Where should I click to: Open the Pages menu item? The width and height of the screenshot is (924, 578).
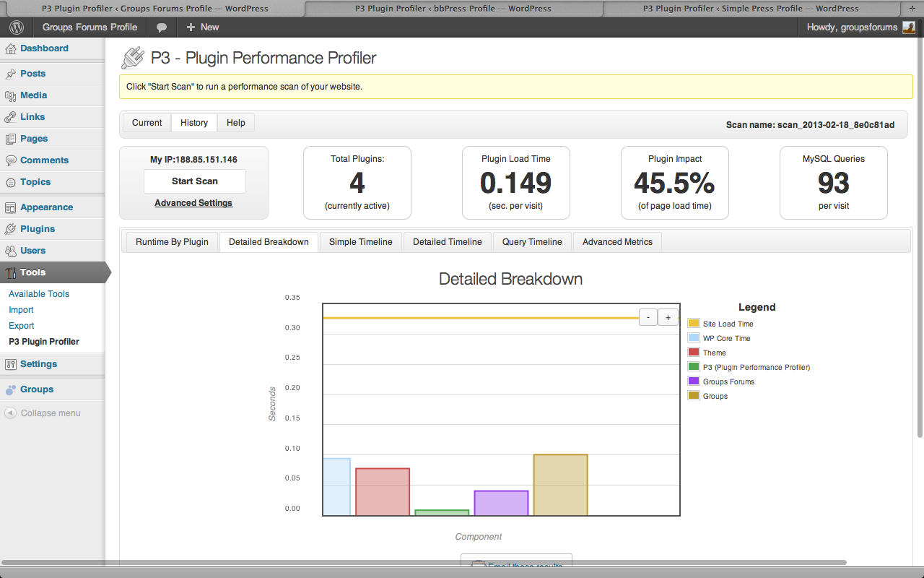pos(34,139)
